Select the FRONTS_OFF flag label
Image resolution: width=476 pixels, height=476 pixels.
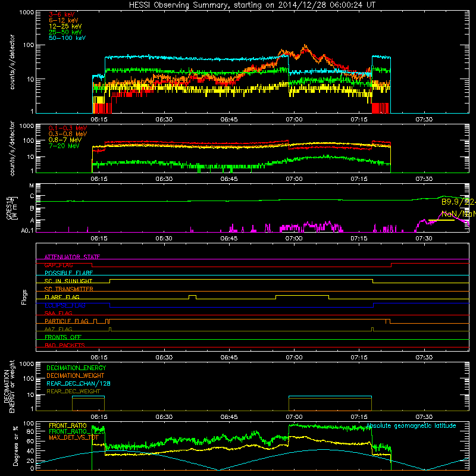[63, 337]
